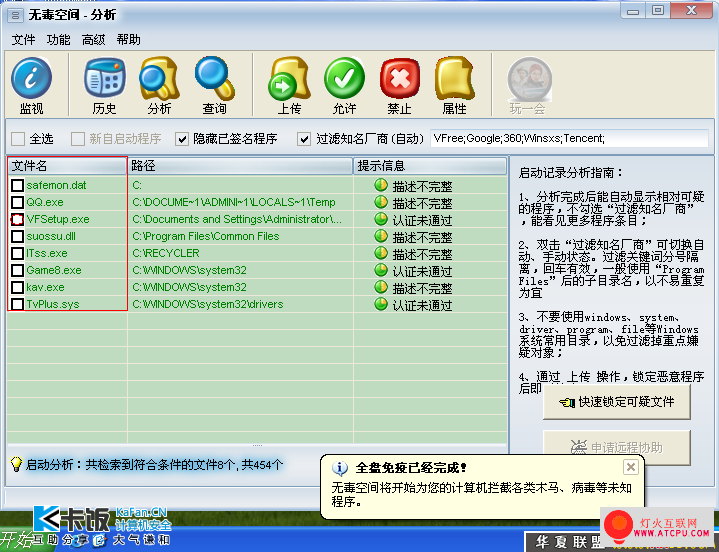Click the 路径 column header

coord(240,166)
